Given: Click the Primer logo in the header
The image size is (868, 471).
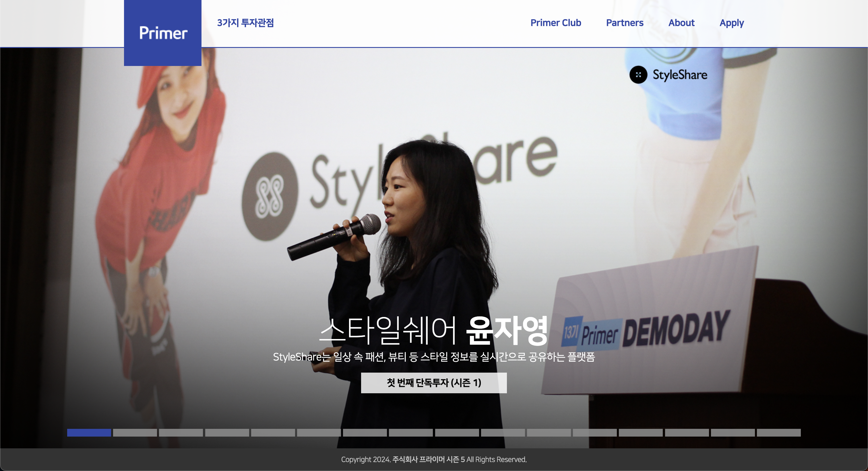Looking at the screenshot, I should coord(163,33).
